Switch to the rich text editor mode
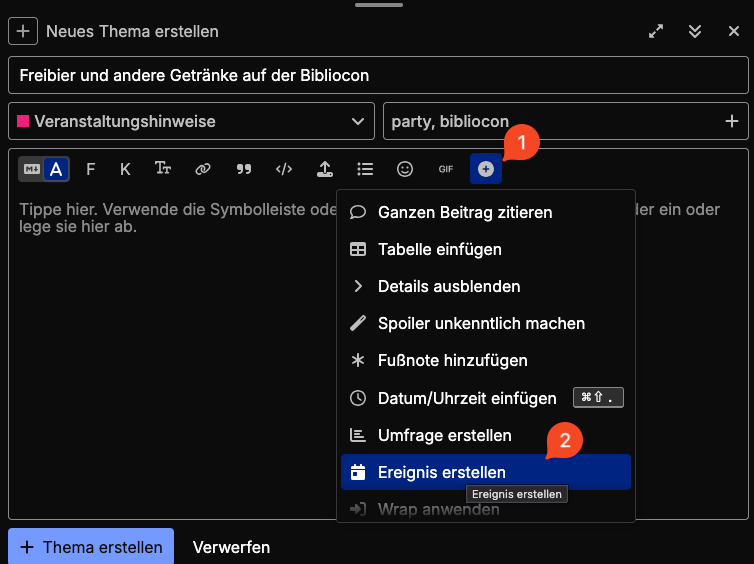The image size is (754, 564). (56, 169)
